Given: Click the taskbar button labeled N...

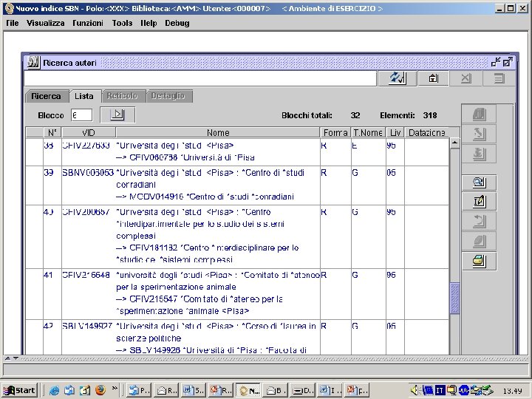Looking at the screenshot, I should pos(248,391).
